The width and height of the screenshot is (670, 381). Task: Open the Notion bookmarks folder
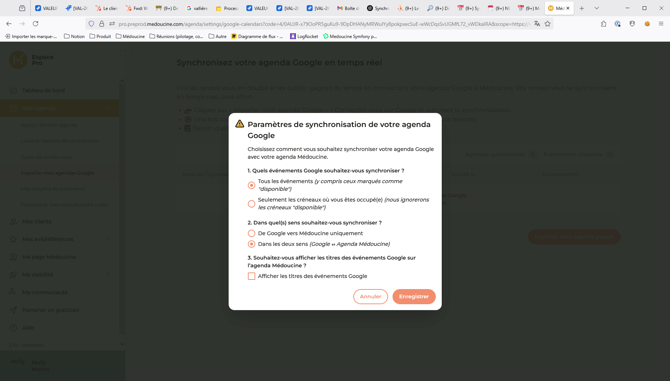tap(74, 36)
